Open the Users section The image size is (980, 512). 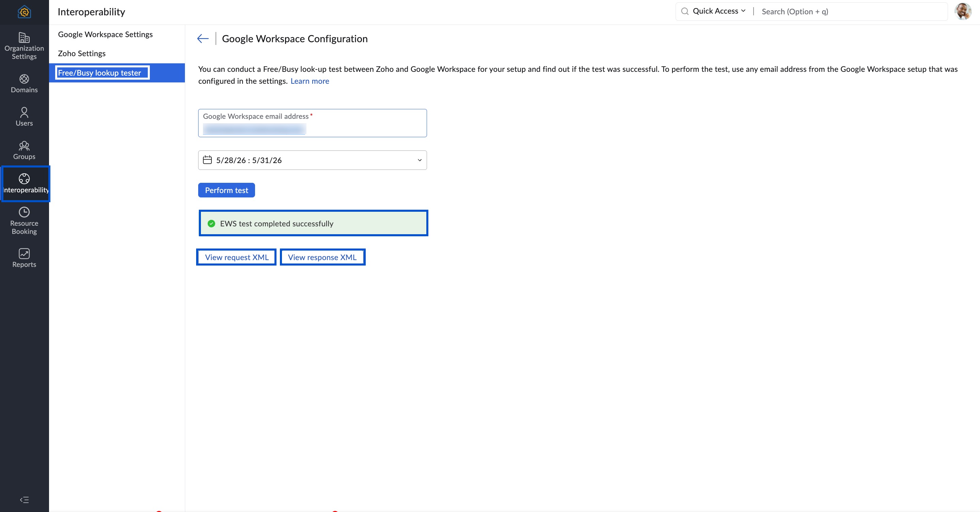coord(25,117)
